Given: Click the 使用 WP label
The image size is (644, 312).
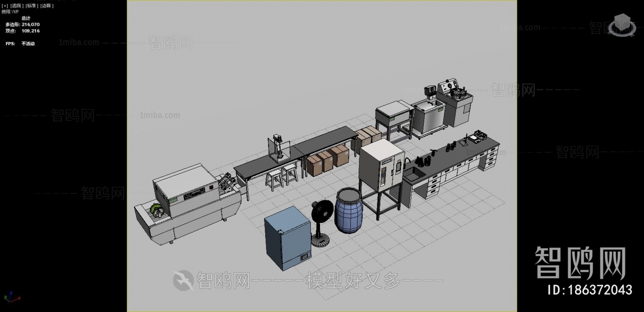Looking at the screenshot, I should [10, 12].
